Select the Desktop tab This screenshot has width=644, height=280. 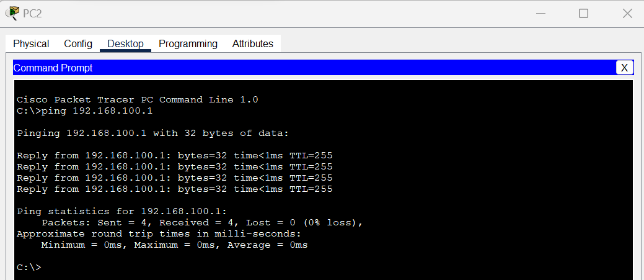tap(125, 43)
